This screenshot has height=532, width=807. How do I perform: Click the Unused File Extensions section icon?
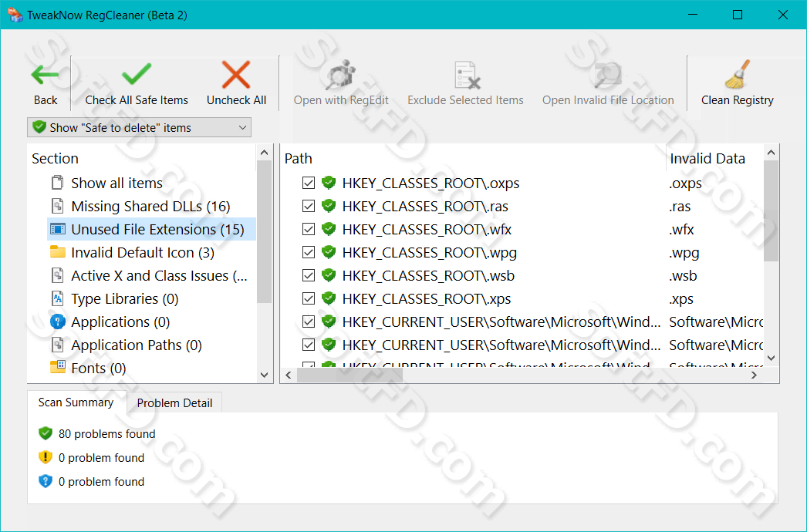pyautogui.click(x=58, y=229)
